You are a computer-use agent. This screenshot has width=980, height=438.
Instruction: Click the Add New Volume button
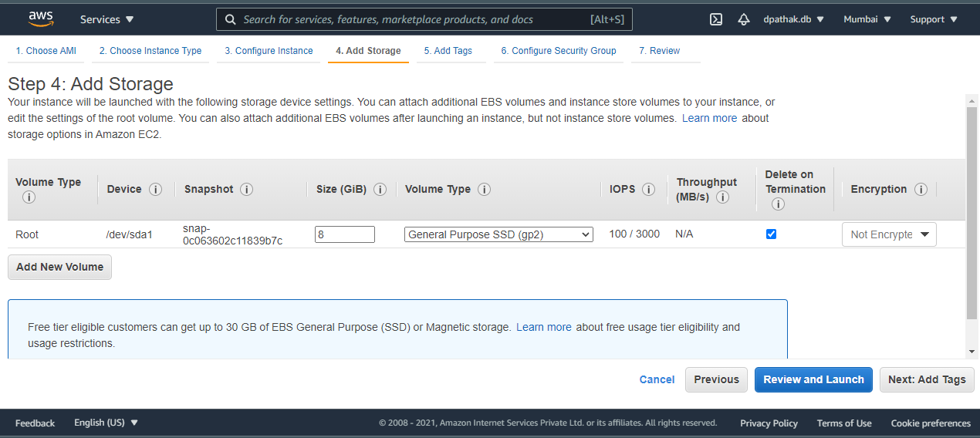[x=59, y=267]
